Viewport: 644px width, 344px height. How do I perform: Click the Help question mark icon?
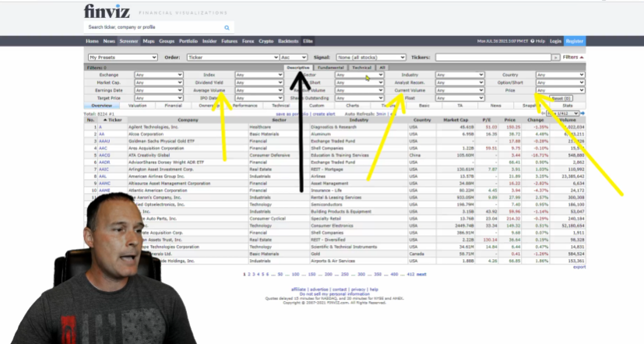[533, 41]
